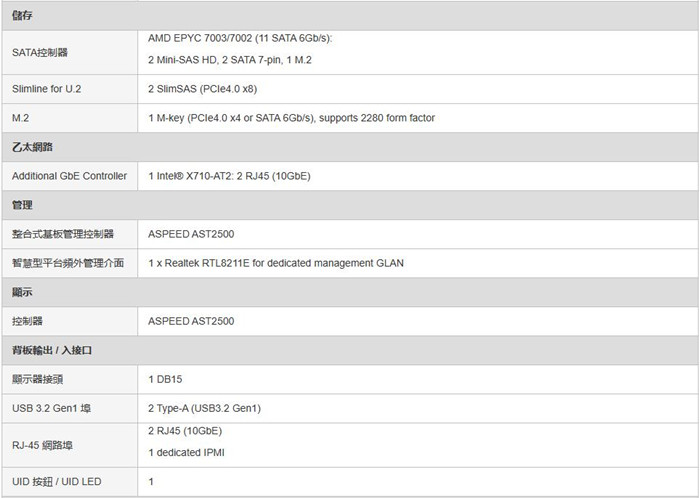Click the 背板輸出 / 入接口 section header

click(52, 350)
